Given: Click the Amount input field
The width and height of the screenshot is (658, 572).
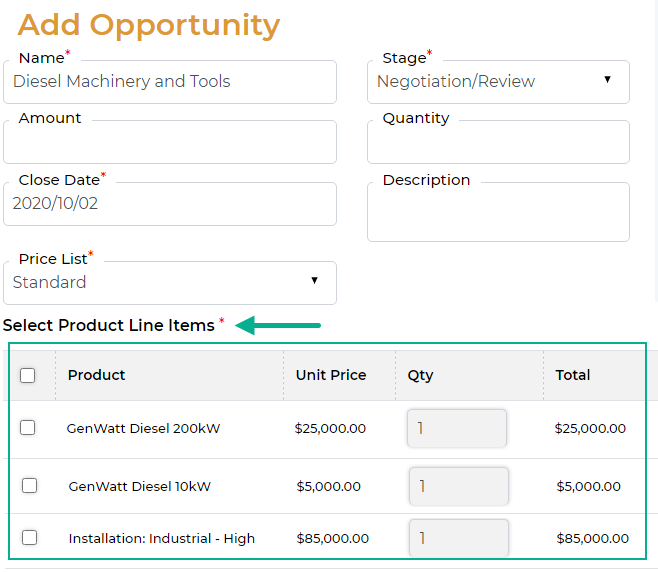Looking at the screenshot, I should tap(170, 143).
